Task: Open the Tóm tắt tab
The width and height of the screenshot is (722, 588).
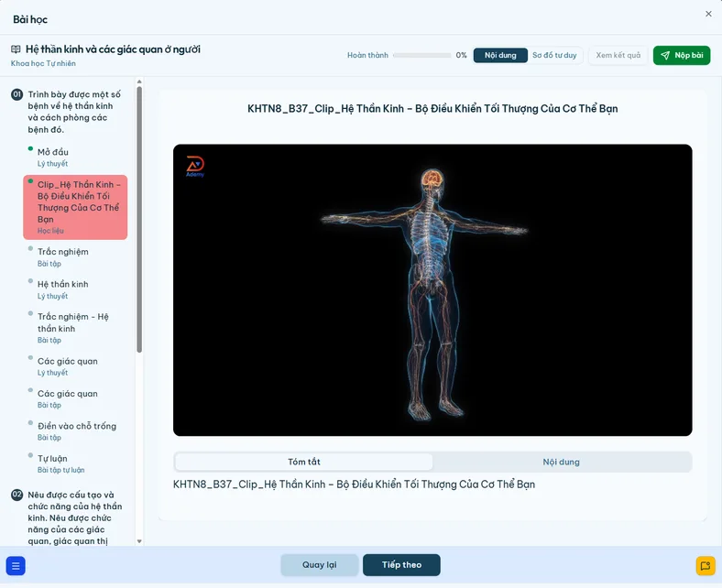Action: click(304, 462)
